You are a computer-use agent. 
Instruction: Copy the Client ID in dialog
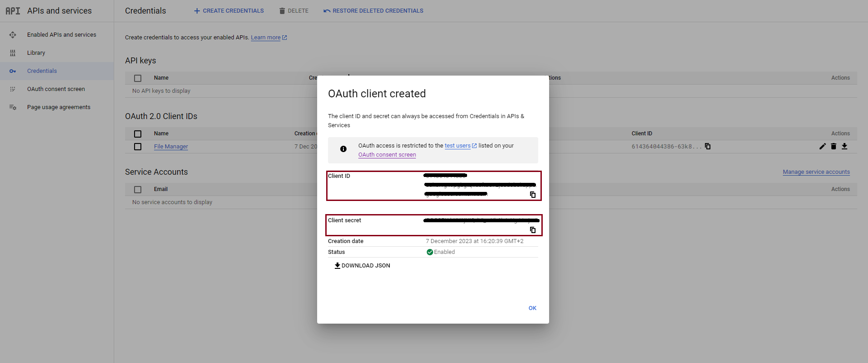click(533, 195)
